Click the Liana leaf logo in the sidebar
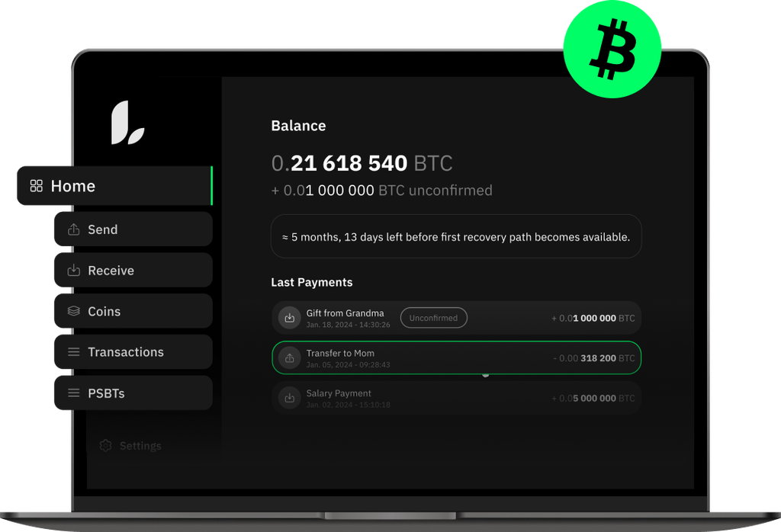Image resolution: width=781 pixels, height=532 pixels. coord(127,123)
